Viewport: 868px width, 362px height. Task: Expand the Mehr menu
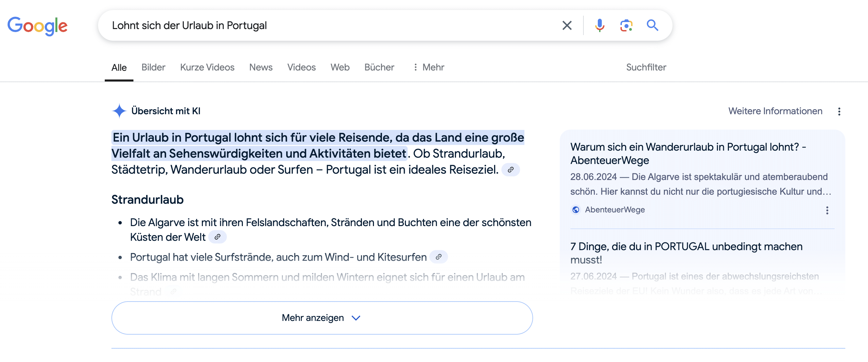(x=429, y=67)
